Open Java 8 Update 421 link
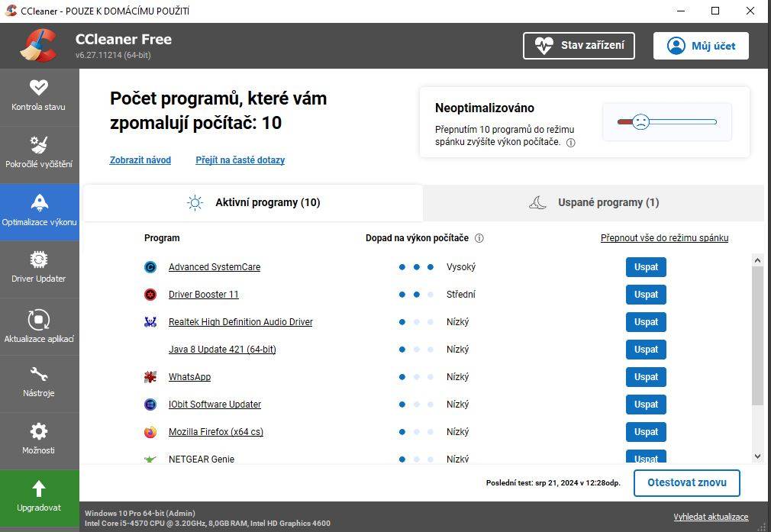Viewport: 771px width, 532px height. (x=222, y=350)
